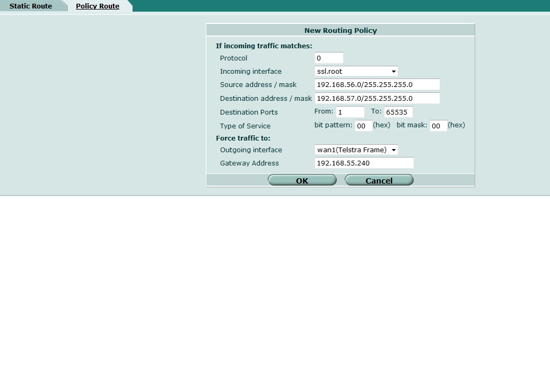The image size is (550, 392).
Task: Edit the Type of Service bit mask field
Action: (439, 125)
